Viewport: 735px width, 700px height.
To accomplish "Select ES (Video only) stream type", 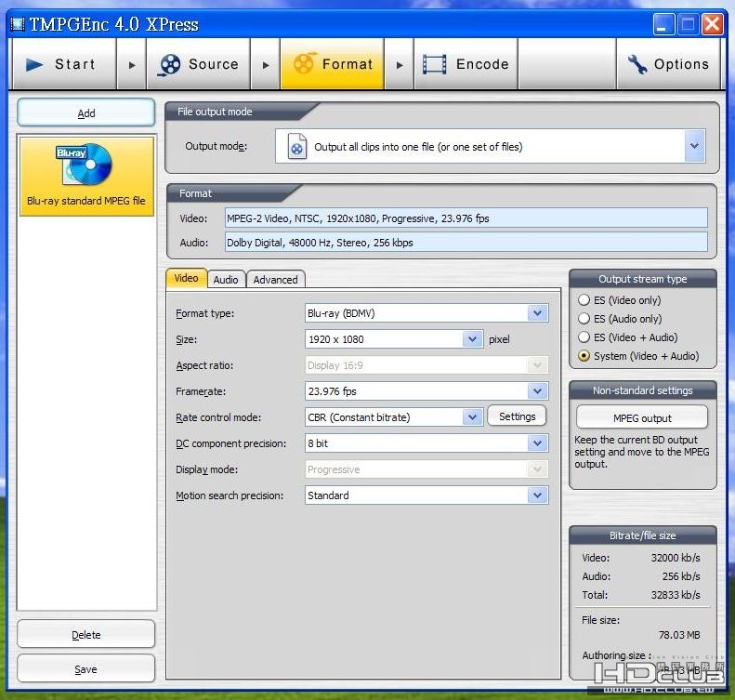I will pyautogui.click(x=584, y=300).
